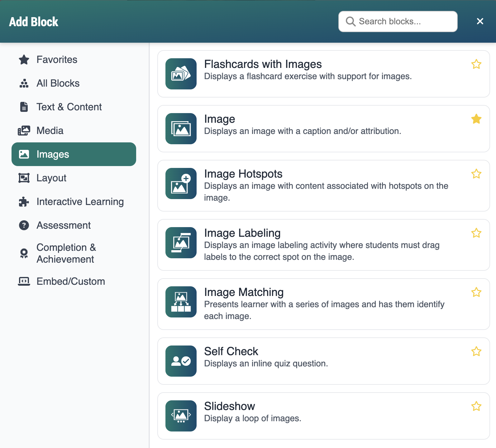Screen dimensions: 496x448
Task: Select the active Images category
Action: pyautogui.click(x=74, y=154)
